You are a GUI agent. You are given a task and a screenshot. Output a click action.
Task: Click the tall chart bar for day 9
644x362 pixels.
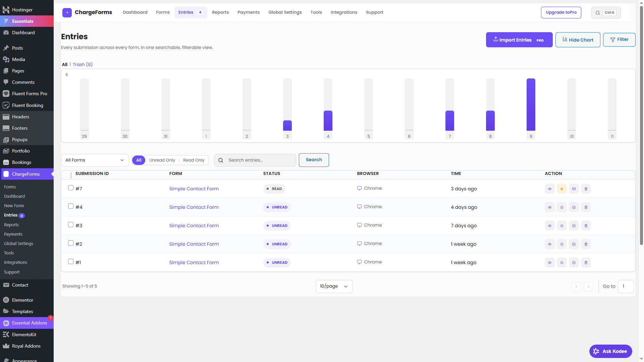click(531, 105)
